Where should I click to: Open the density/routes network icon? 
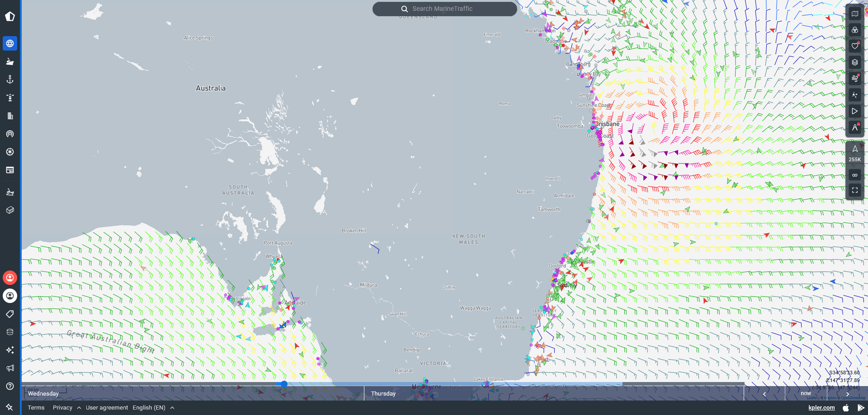(x=855, y=95)
